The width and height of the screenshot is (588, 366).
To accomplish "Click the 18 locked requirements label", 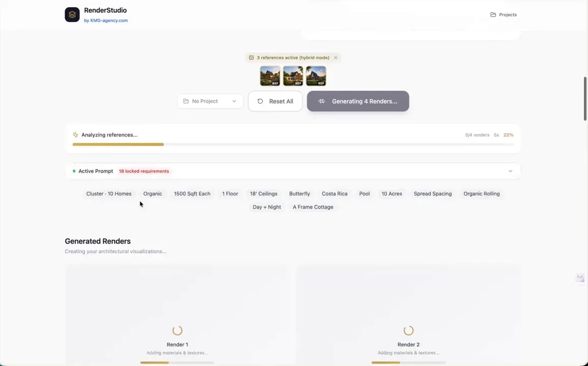I will 144,171.
